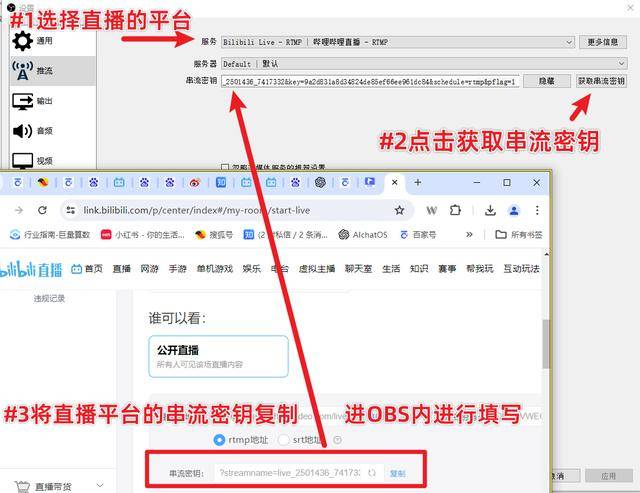Open the 服务器 server dropdown in OBS
Viewport: 640px width, 493px height.
424,64
